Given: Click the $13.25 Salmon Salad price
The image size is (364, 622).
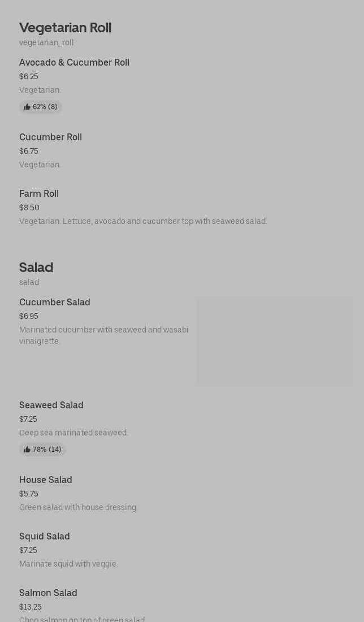Looking at the screenshot, I should tap(31, 607).
